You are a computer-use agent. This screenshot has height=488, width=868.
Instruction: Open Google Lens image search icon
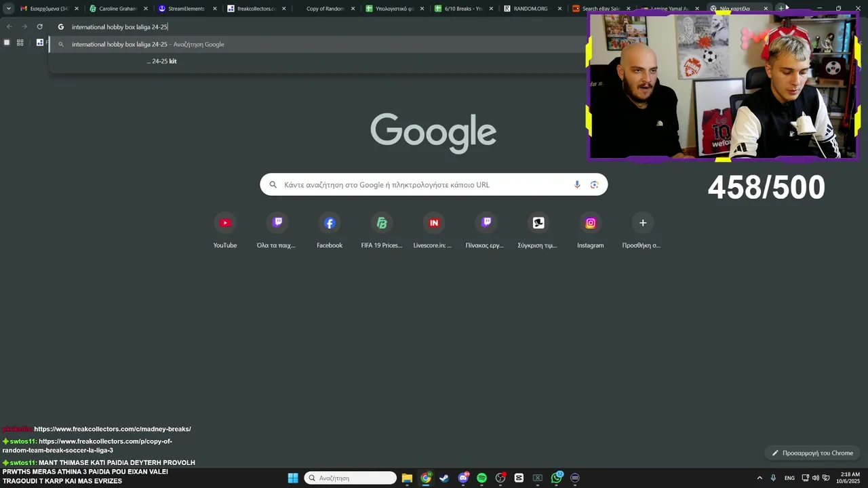point(594,184)
